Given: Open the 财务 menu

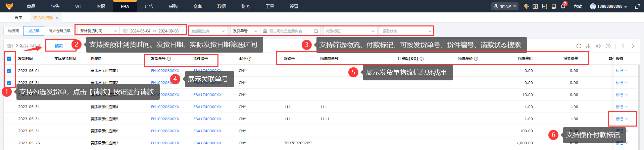Looking at the screenshot, I should [x=246, y=6].
